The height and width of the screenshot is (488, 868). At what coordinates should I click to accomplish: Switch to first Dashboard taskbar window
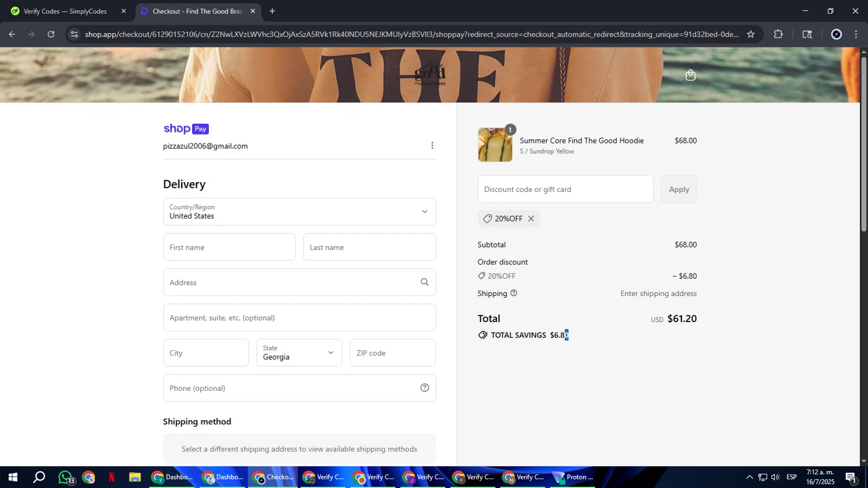coord(172,477)
